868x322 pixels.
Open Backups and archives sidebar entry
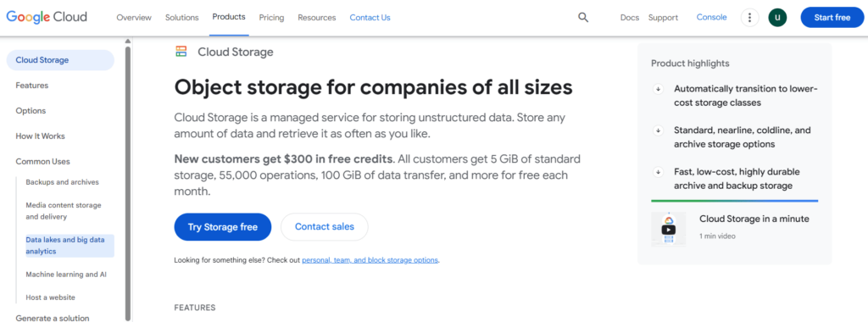[63, 182]
